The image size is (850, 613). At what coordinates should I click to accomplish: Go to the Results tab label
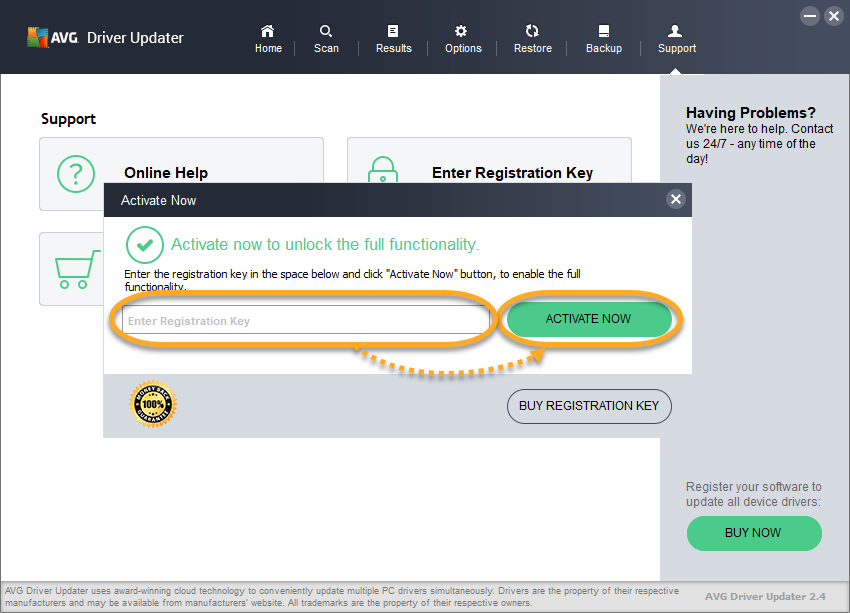[394, 48]
